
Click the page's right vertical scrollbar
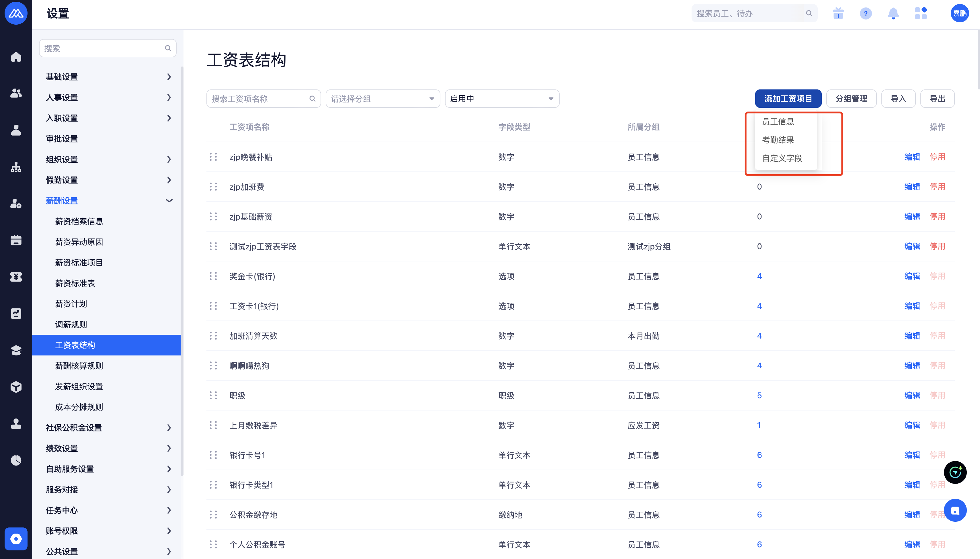[x=979, y=60]
